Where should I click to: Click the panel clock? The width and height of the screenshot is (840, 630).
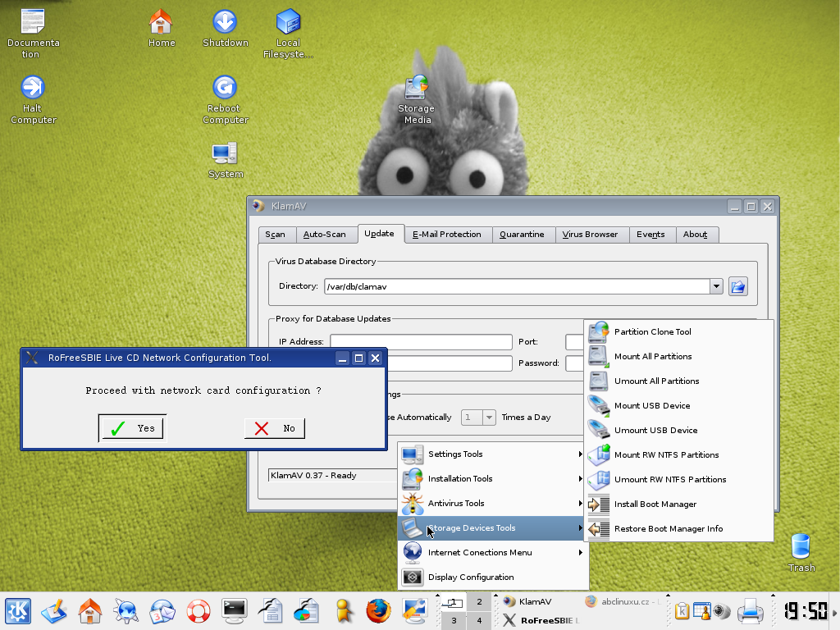806,610
